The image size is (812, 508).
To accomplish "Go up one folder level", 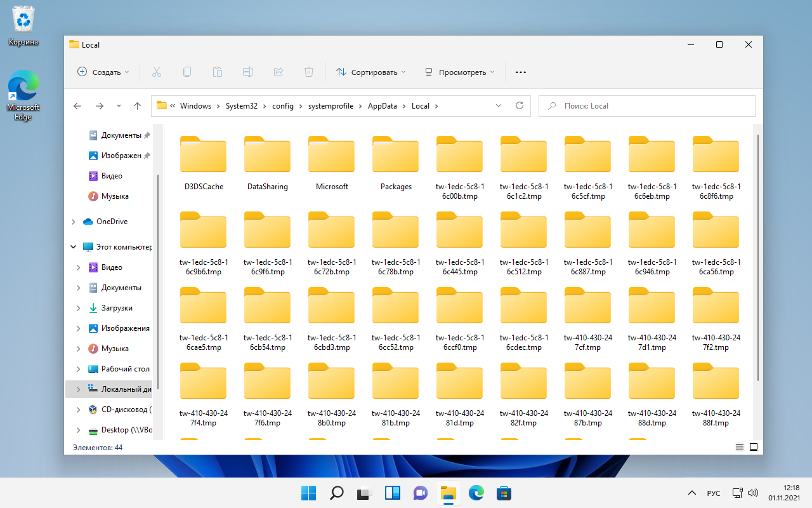I will (x=137, y=105).
